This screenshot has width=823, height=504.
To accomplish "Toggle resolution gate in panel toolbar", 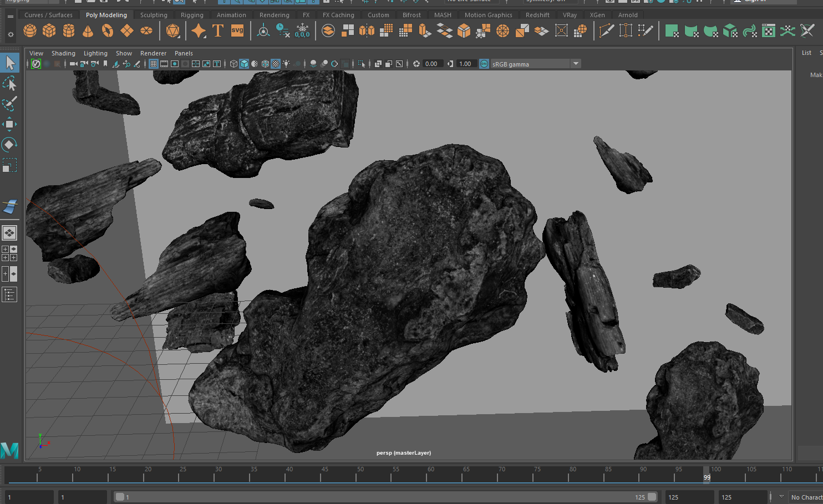I will click(x=175, y=64).
